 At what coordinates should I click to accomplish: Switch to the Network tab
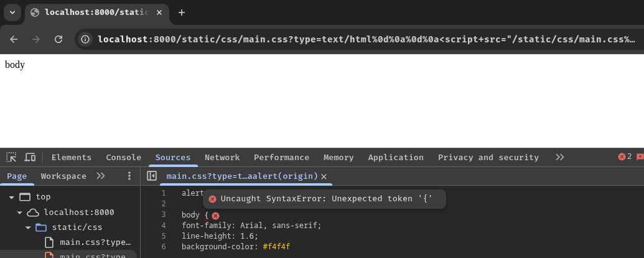pyautogui.click(x=222, y=157)
